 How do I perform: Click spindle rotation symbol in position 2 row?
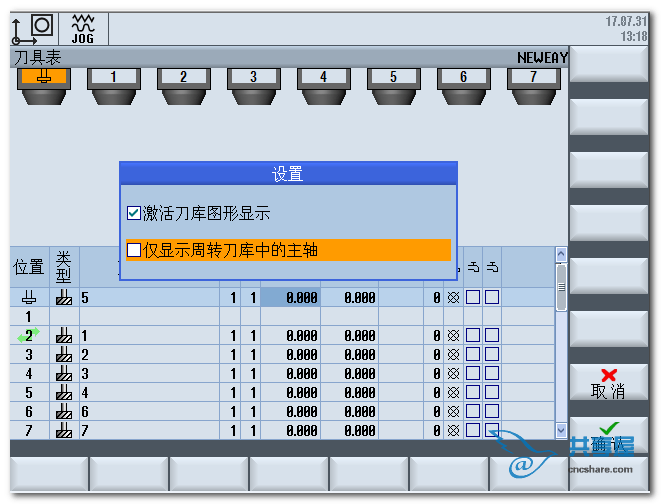tap(454, 335)
